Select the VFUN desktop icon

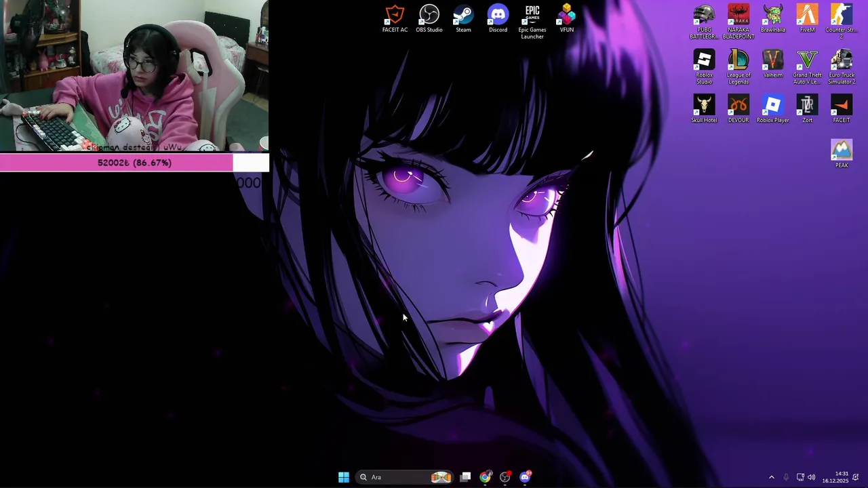[567, 19]
